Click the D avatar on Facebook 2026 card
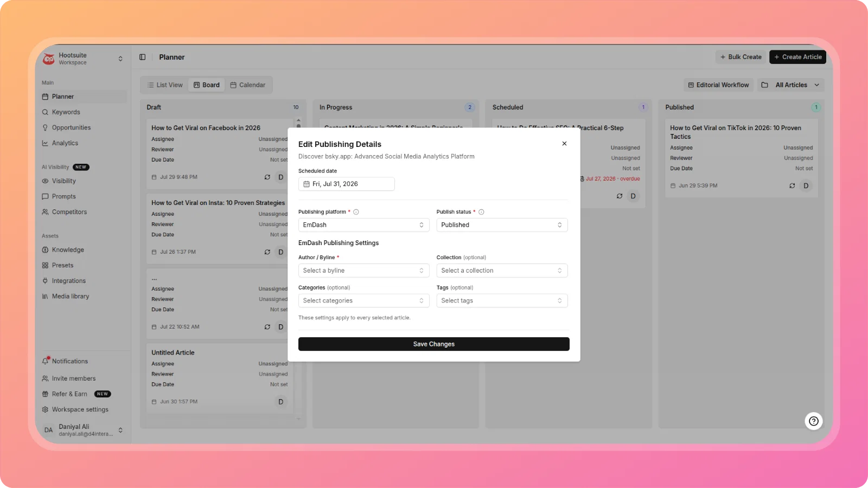The image size is (868, 488). pos(281,177)
